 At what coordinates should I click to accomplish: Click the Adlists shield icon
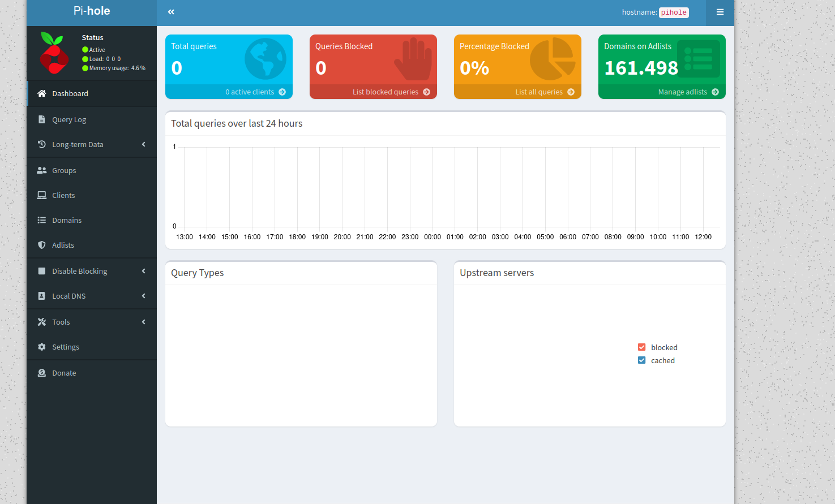click(42, 245)
